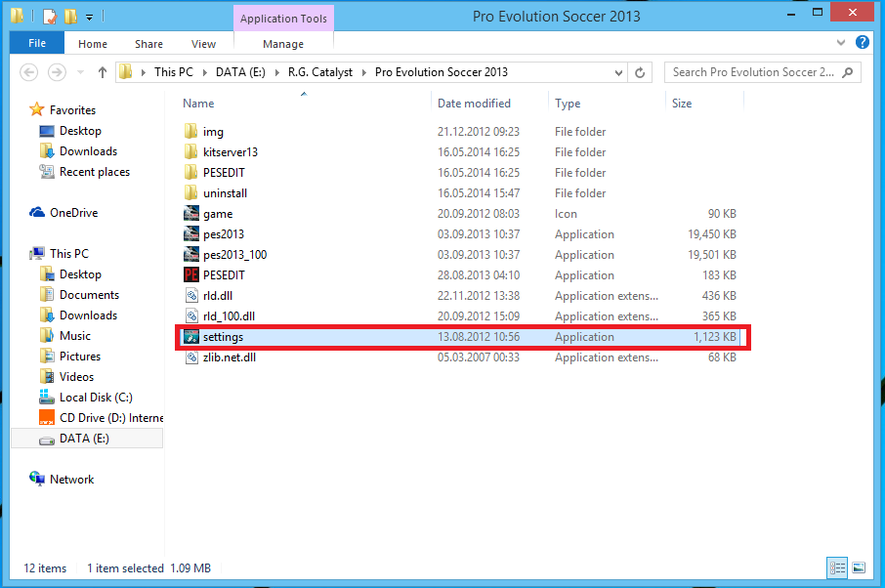Open the View ribbon tab
The height and width of the screenshot is (588, 885).
tap(203, 44)
